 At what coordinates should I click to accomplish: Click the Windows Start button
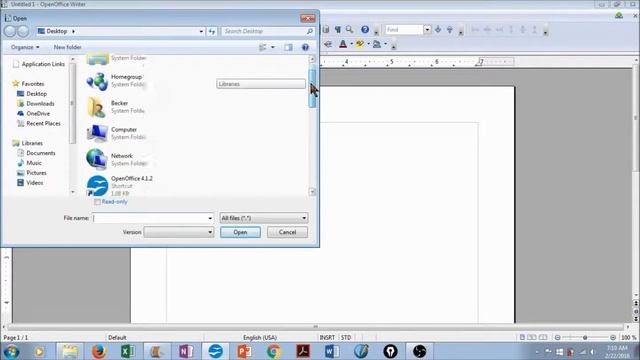point(11,351)
